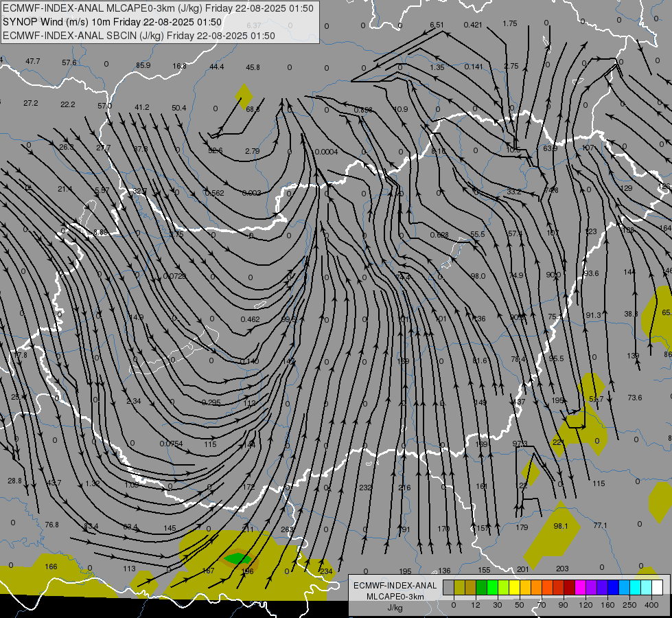Click the SBCIN title line

point(139,36)
